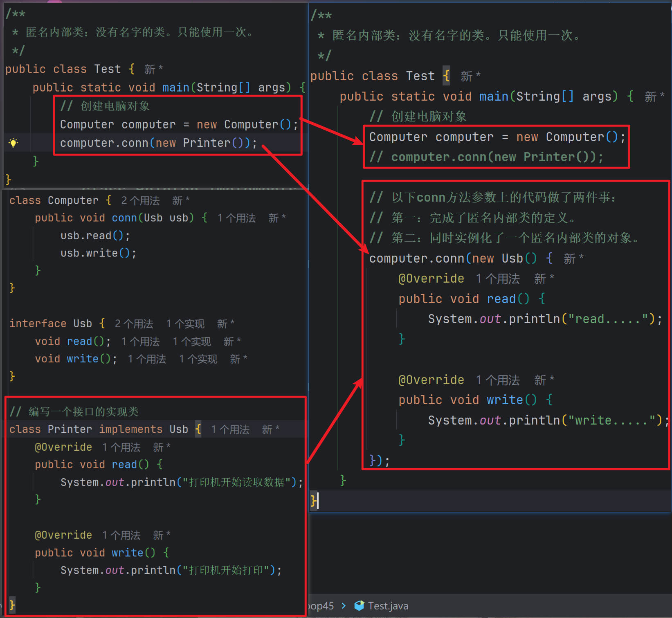Click the Test.java file icon in breadcrumb
The height and width of the screenshot is (618, 672).
pyautogui.click(x=359, y=606)
